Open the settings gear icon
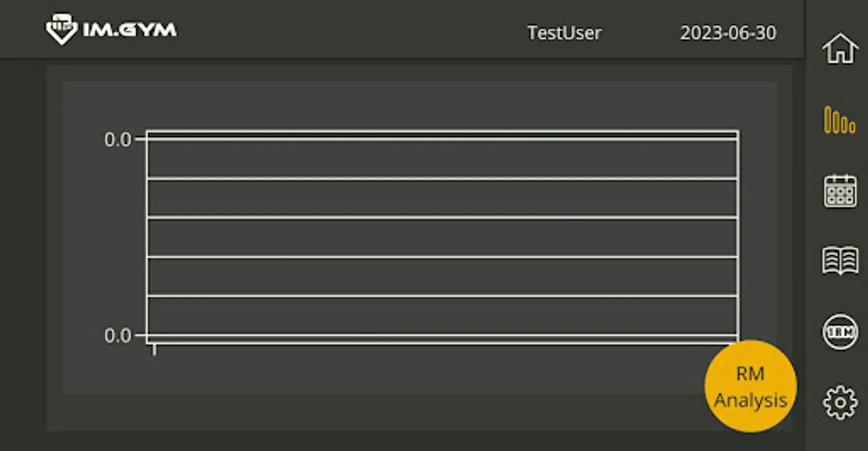The width and height of the screenshot is (868, 451). (x=840, y=402)
